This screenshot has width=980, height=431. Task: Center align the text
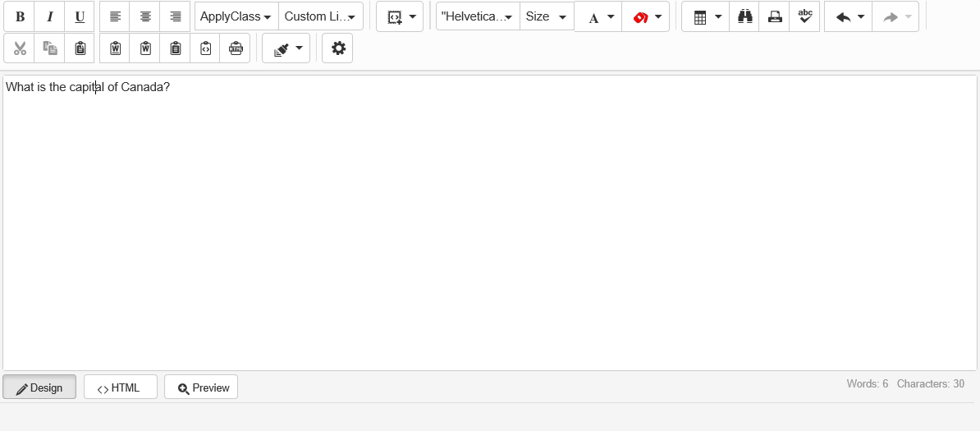pyautogui.click(x=145, y=16)
